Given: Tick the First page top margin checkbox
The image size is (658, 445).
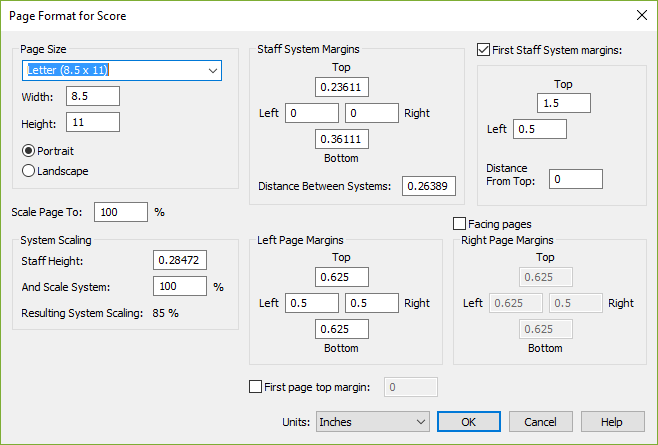Looking at the screenshot, I should click(254, 386).
